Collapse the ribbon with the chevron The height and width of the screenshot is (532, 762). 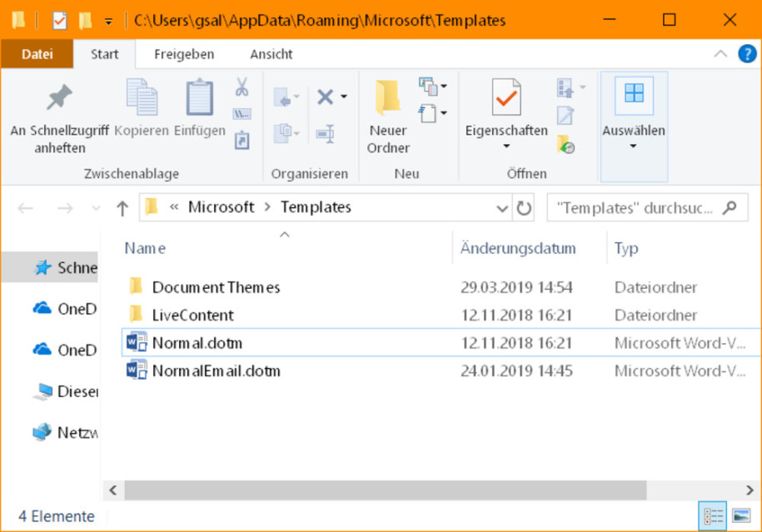[x=720, y=54]
